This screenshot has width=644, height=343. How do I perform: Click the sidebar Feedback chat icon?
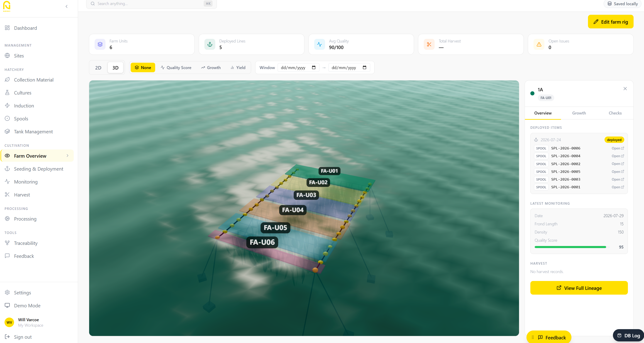coord(7,256)
